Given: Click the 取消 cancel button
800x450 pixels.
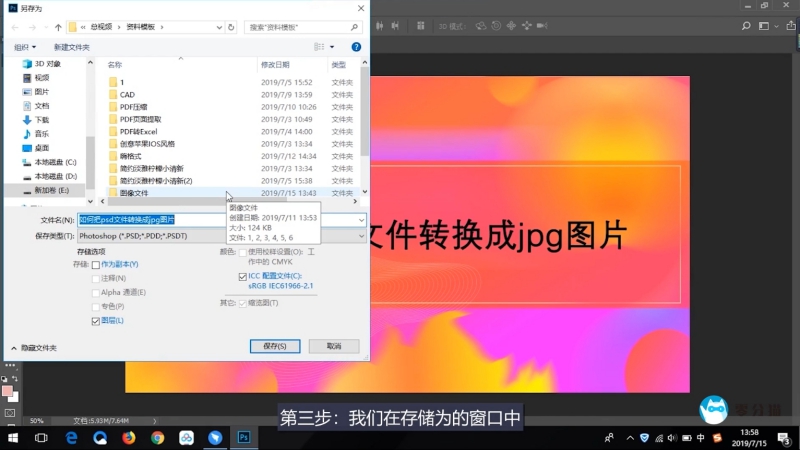Looking at the screenshot, I should (333, 346).
